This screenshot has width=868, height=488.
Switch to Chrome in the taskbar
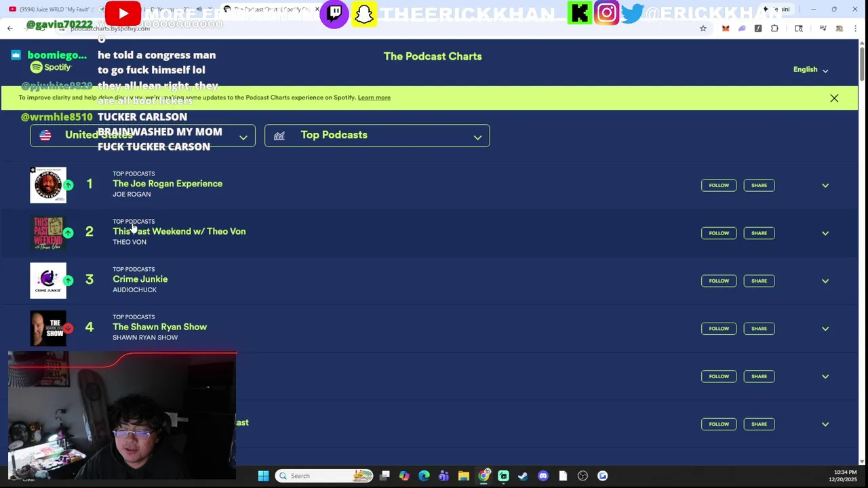484,476
